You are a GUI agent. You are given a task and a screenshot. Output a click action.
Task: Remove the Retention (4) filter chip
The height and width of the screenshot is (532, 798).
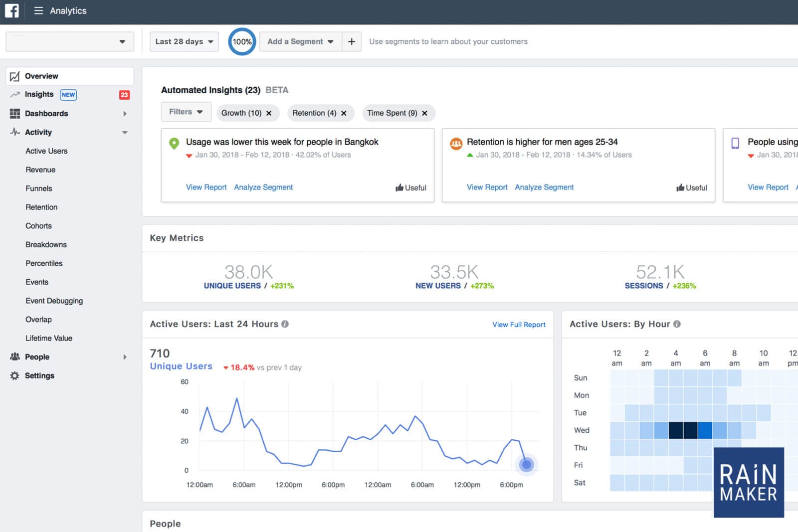[344, 113]
